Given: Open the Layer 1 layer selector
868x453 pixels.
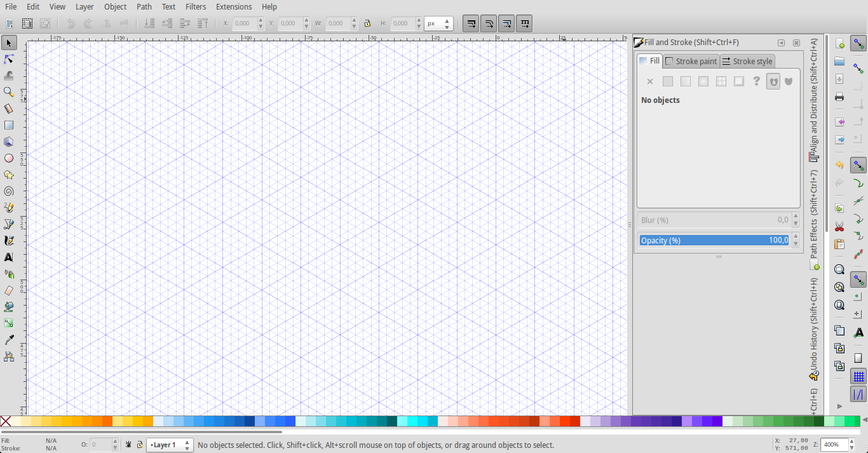Looking at the screenshot, I should [170, 445].
